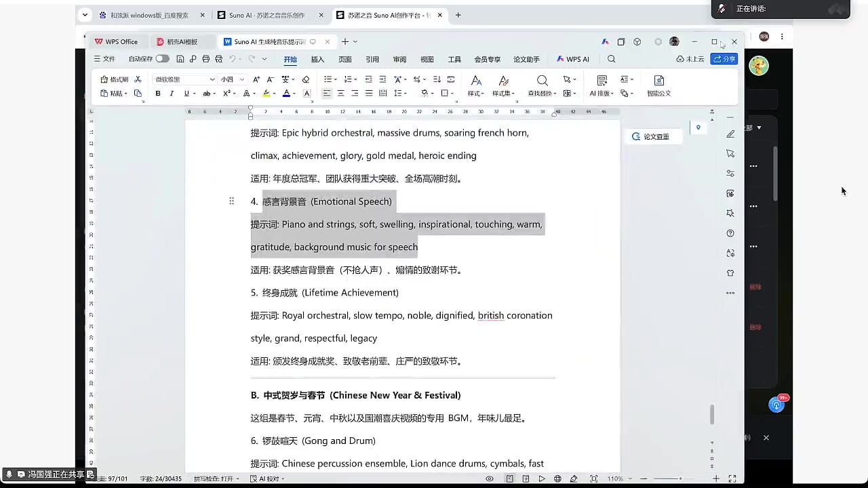This screenshot has height=488, width=868.
Task: Adjust the zoom slider in status bar
Action: (680, 479)
